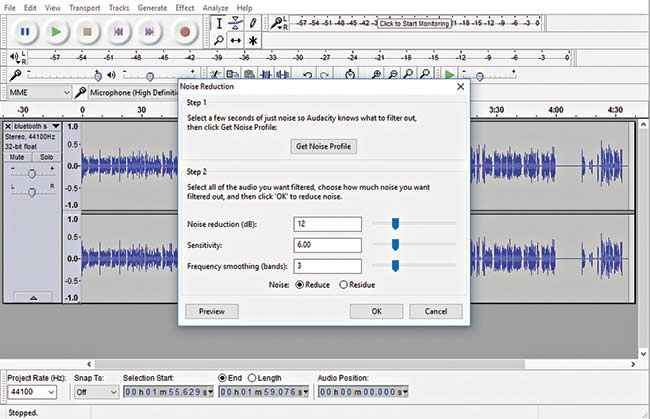Select the Length radio button

[x=252, y=378]
